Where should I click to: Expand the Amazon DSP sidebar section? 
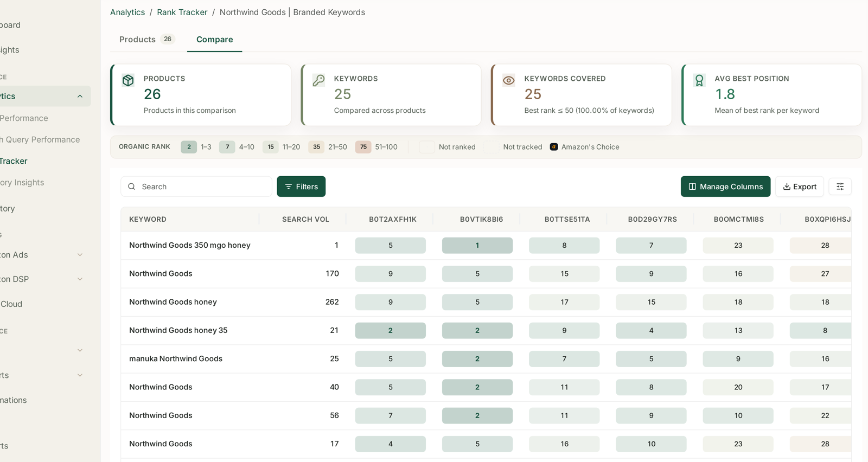[x=80, y=279]
